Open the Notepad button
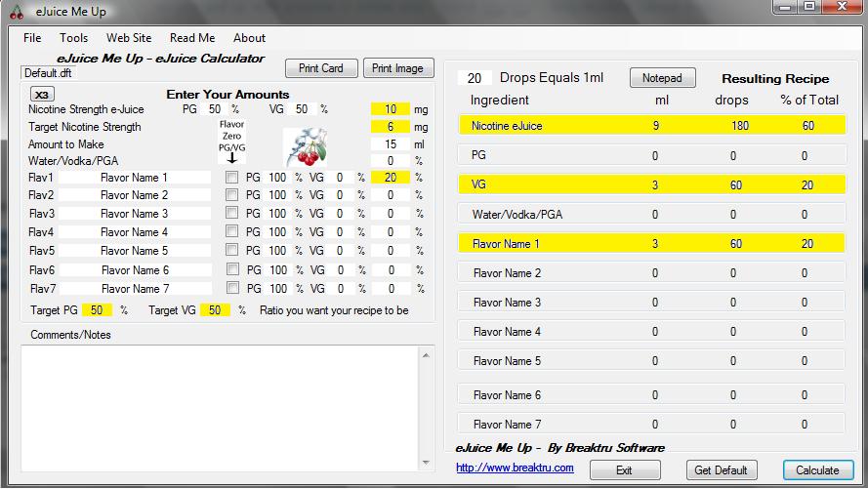The height and width of the screenshot is (489, 868). pyautogui.click(x=662, y=78)
